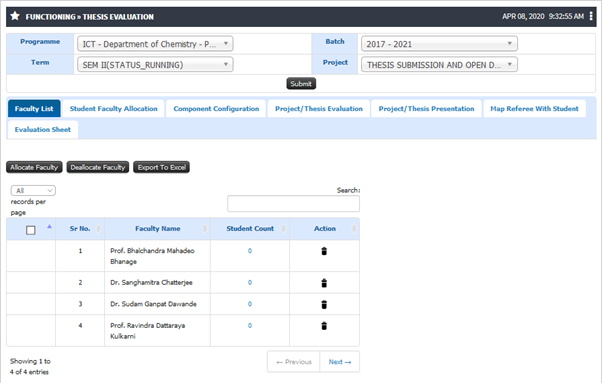Screen dimensions: 602x383
Task: Open the Map Referee With Student tab
Action: pos(534,109)
